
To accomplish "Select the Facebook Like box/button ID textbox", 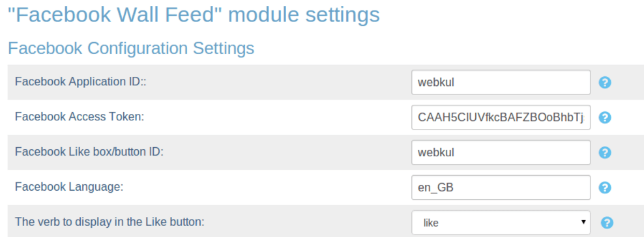I will [x=501, y=152].
